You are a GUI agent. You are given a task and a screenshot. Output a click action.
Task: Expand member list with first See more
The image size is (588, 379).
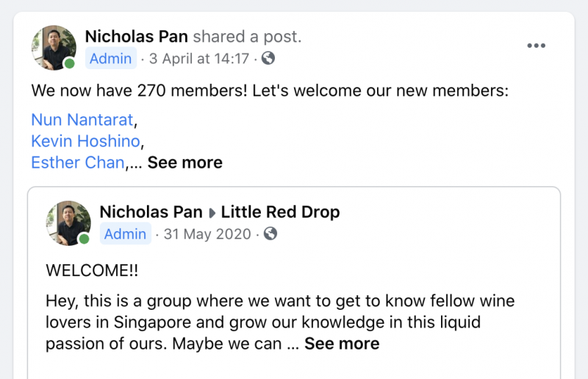185,163
